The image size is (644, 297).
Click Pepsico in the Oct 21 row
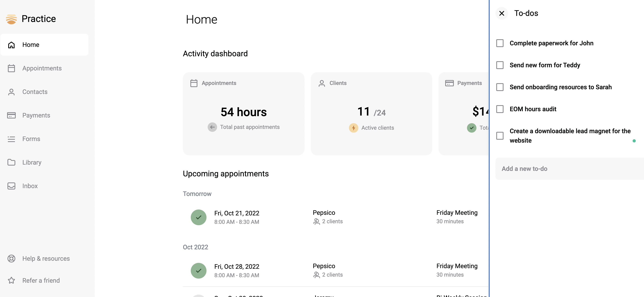pos(324,213)
